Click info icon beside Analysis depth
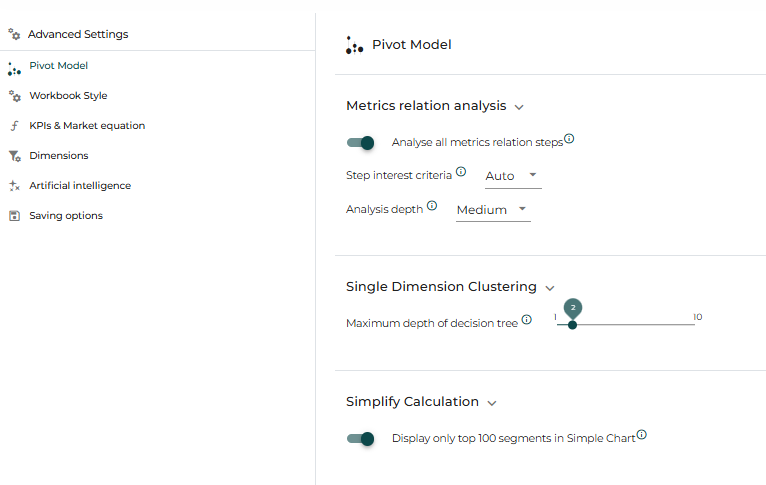Viewport: 766px width, 485px height. 432,206
